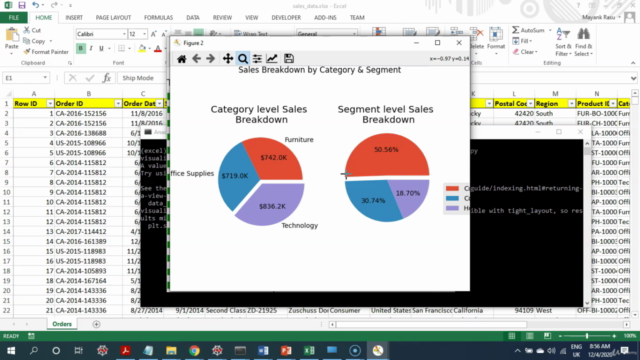Click the Excel Paste icon
The image size is (640, 360).
tap(11, 36)
